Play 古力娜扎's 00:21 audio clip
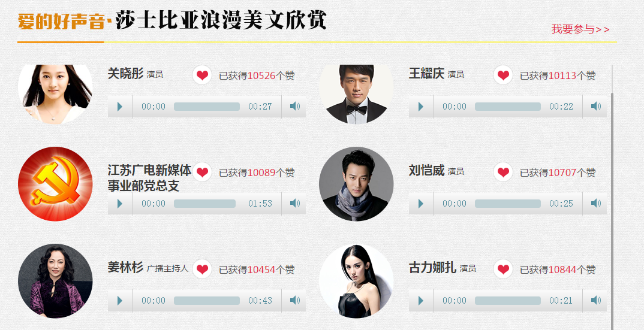 click(420, 301)
